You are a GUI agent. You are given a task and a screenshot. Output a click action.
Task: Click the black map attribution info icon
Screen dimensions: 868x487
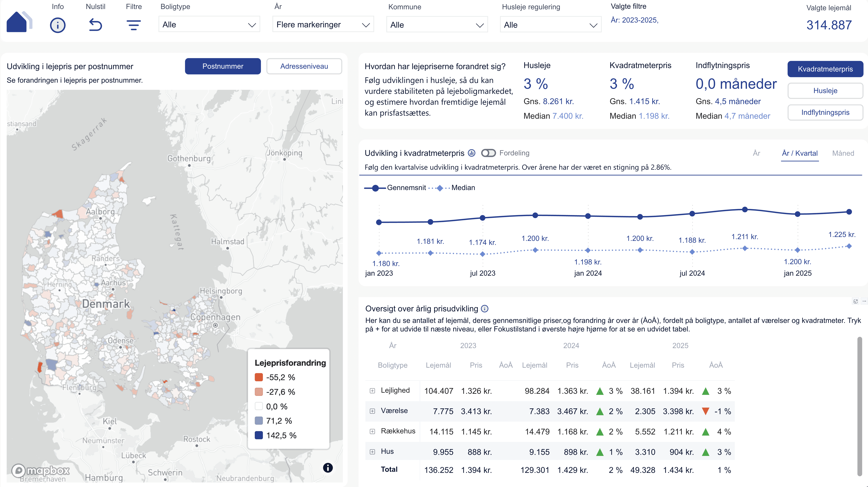(328, 468)
